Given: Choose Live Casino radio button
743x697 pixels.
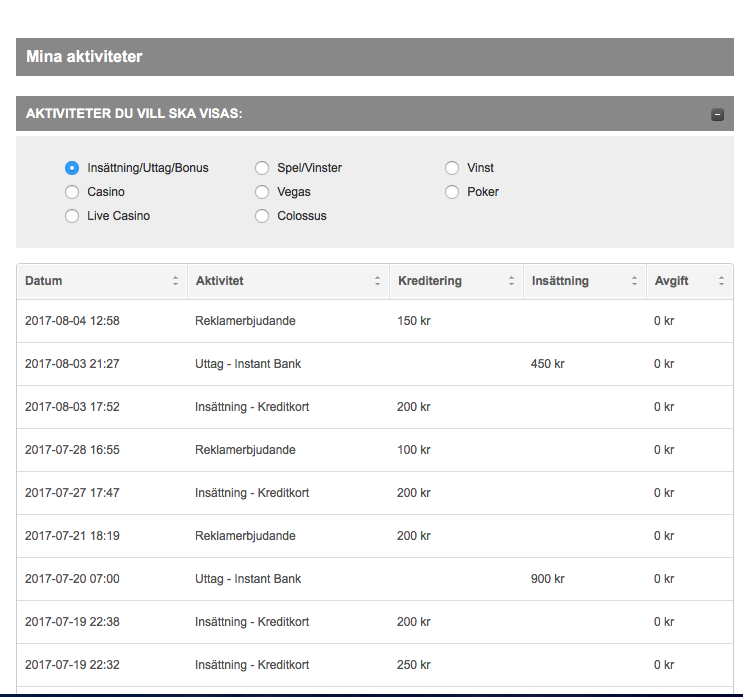Looking at the screenshot, I should tap(72, 216).
